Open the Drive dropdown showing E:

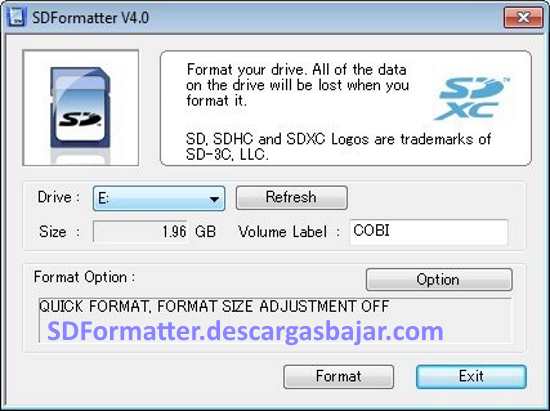tap(159, 198)
